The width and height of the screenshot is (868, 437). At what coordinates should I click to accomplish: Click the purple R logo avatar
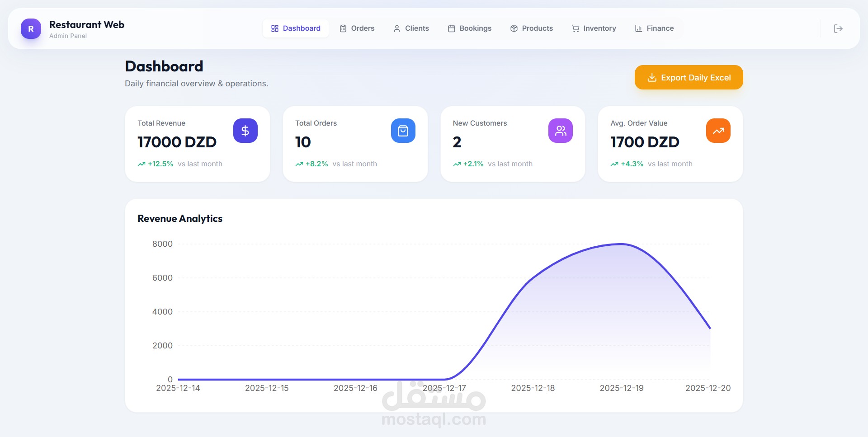[31, 28]
